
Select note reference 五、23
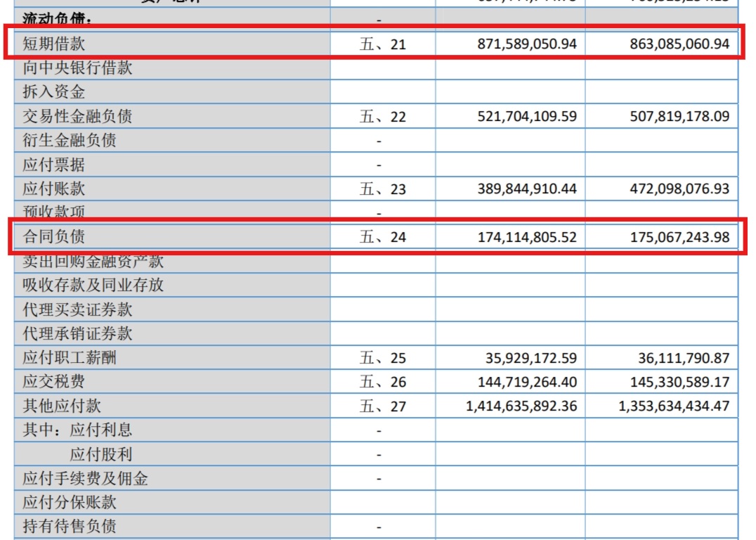(x=383, y=189)
